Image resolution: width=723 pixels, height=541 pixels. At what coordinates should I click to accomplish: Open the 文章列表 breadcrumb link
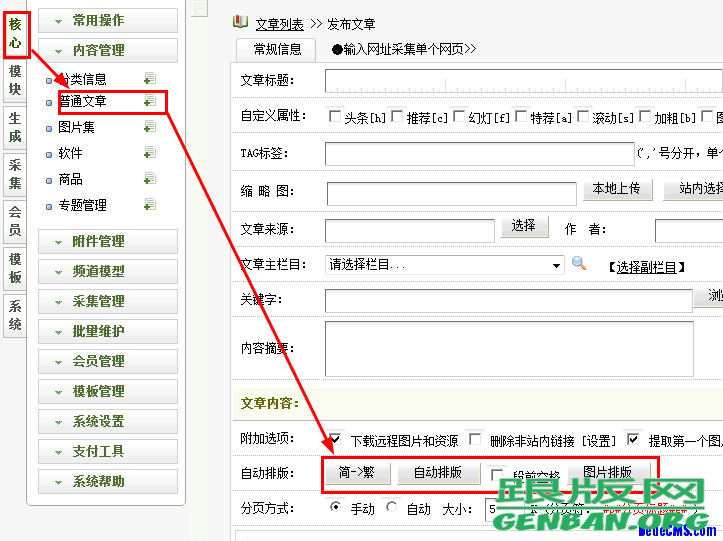279,24
